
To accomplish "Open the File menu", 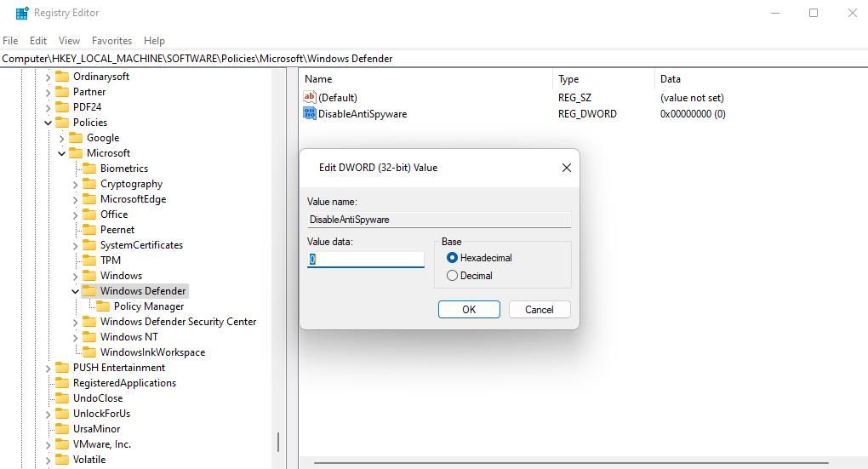I will [x=10, y=40].
